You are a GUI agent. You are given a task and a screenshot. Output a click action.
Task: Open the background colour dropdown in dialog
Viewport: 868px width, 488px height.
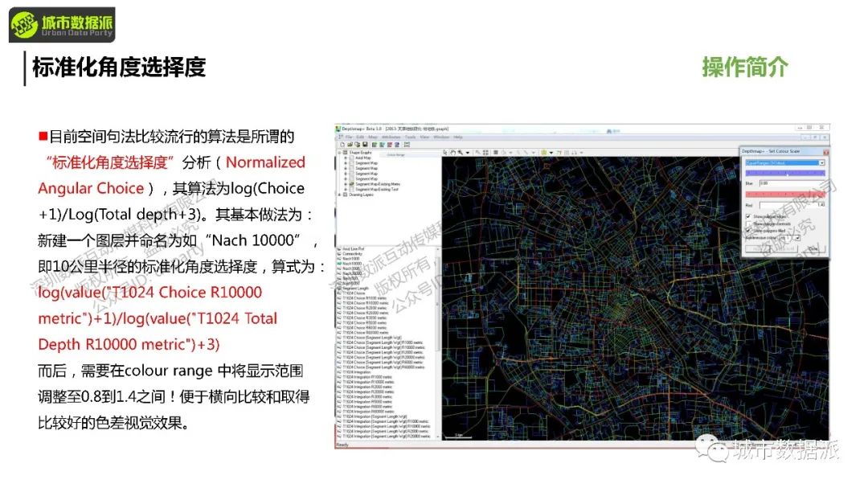[x=798, y=238]
